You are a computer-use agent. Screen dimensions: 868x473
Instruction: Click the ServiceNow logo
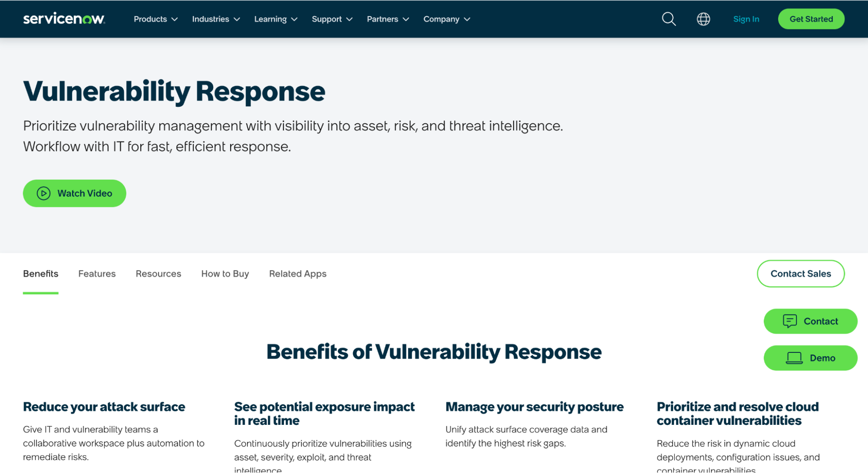(63, 19)
